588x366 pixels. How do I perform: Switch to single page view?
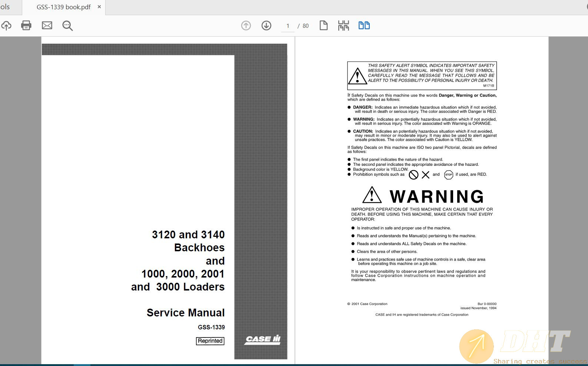[x=323, y=26]
